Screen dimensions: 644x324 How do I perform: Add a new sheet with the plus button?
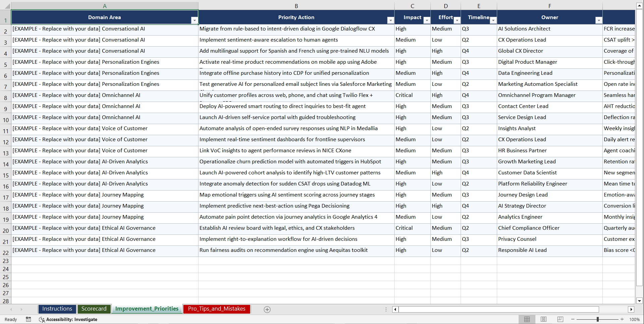pos(267,309)
